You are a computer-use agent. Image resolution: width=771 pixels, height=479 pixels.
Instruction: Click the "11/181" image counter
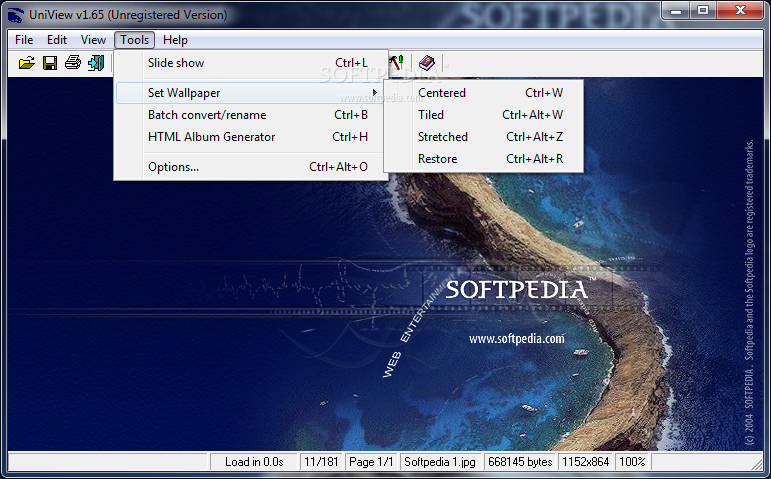click(x=321, y=462)
